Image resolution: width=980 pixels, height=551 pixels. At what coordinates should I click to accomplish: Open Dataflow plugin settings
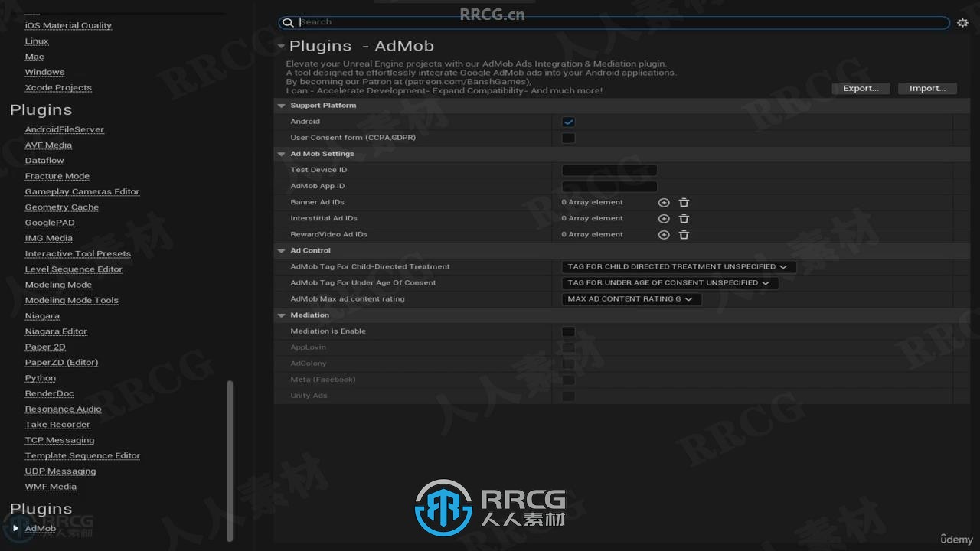tap(44, 161)
